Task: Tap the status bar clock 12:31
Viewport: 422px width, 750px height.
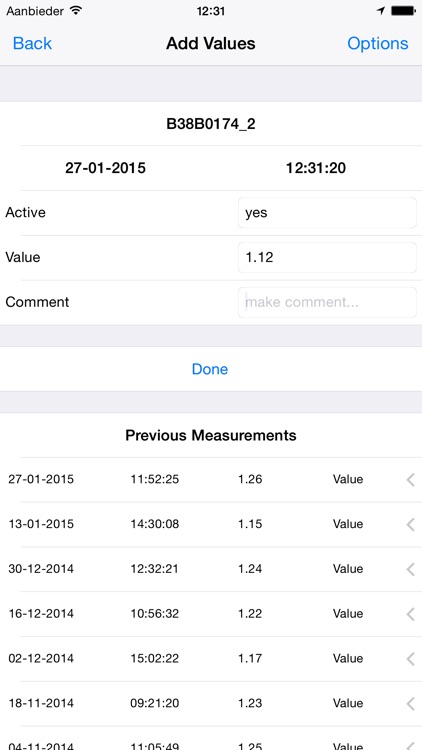Action: (x=211, y=11)
